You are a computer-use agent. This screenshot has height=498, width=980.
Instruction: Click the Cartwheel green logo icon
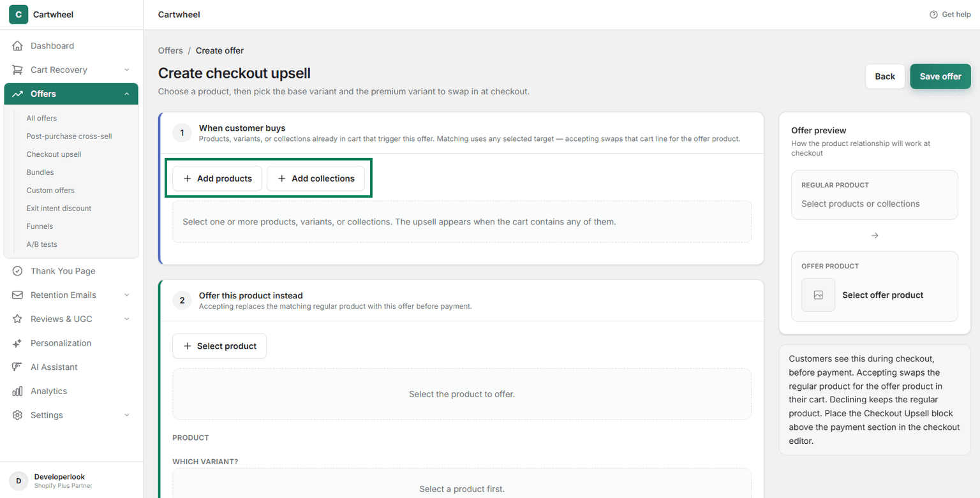point(18,15)
